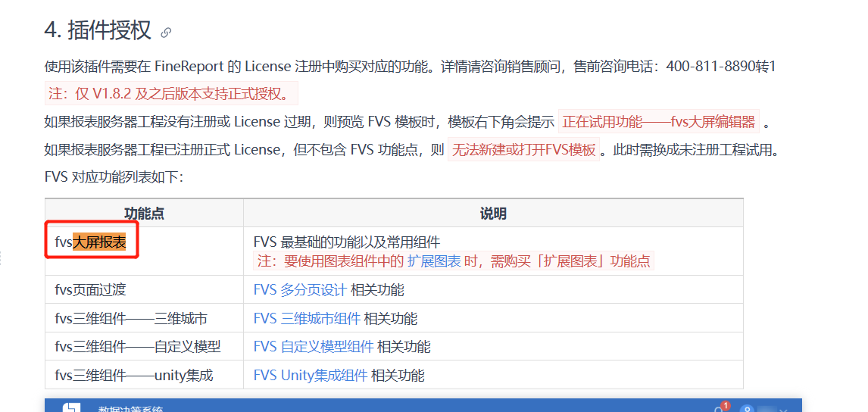
Task: Open the 扩展图表 link in the note
Action: click(x=434, y=261)
